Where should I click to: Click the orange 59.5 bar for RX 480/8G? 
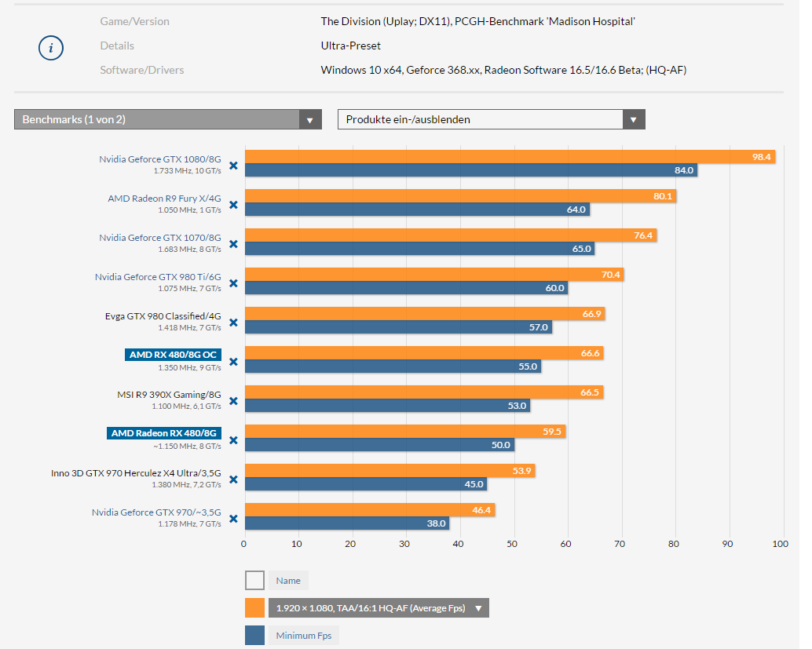click(405, 432)
